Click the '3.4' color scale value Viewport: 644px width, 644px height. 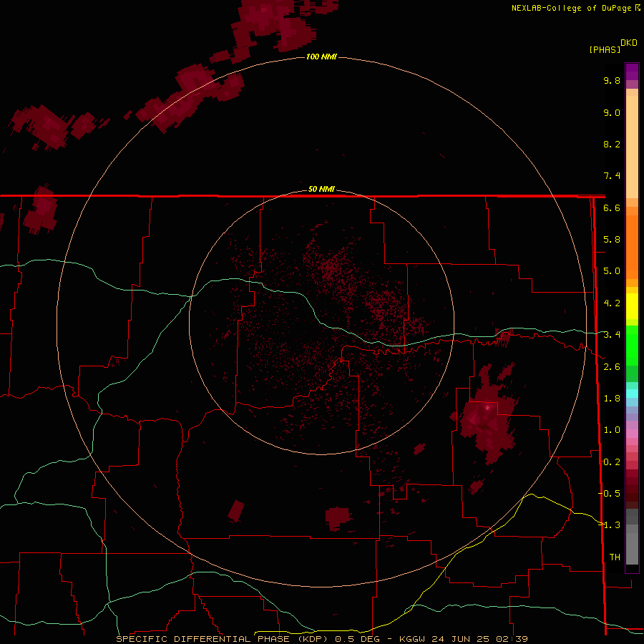(612, 335)
